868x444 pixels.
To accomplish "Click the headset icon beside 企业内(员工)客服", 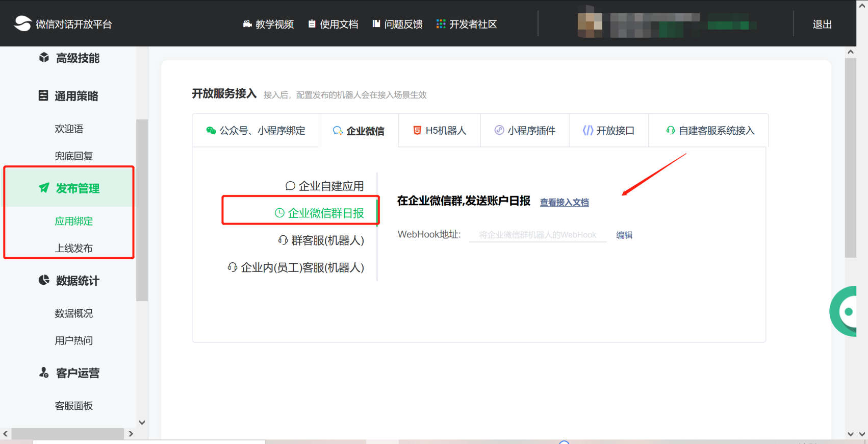I will pyautogui.click(x=233, y=267).
